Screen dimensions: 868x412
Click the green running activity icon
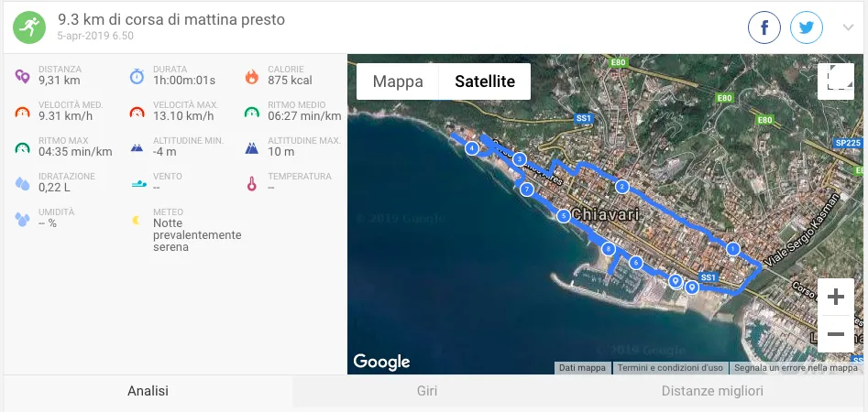(x=28, y=27)
